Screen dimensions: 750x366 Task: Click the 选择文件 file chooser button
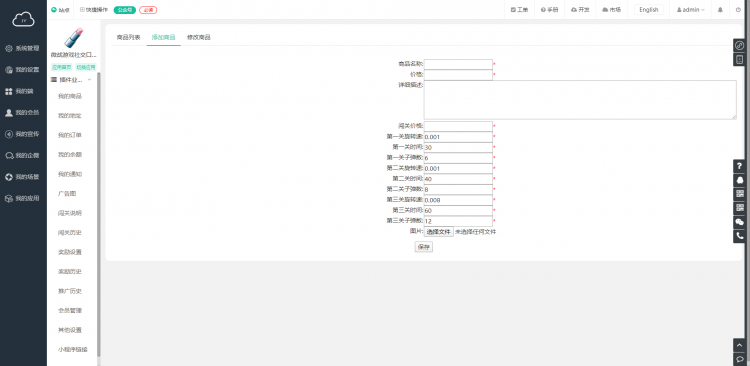439,232
